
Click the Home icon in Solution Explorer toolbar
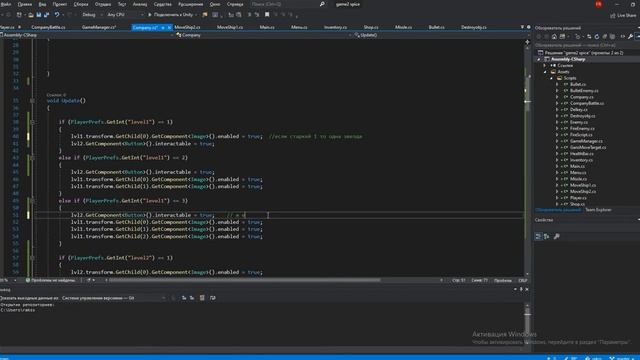554,37
